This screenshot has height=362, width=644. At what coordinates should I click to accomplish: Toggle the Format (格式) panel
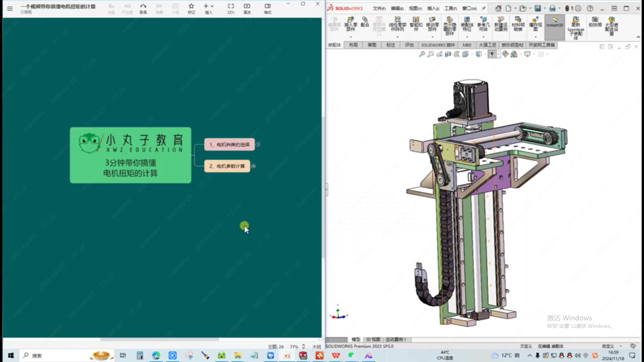coord(267,8)
